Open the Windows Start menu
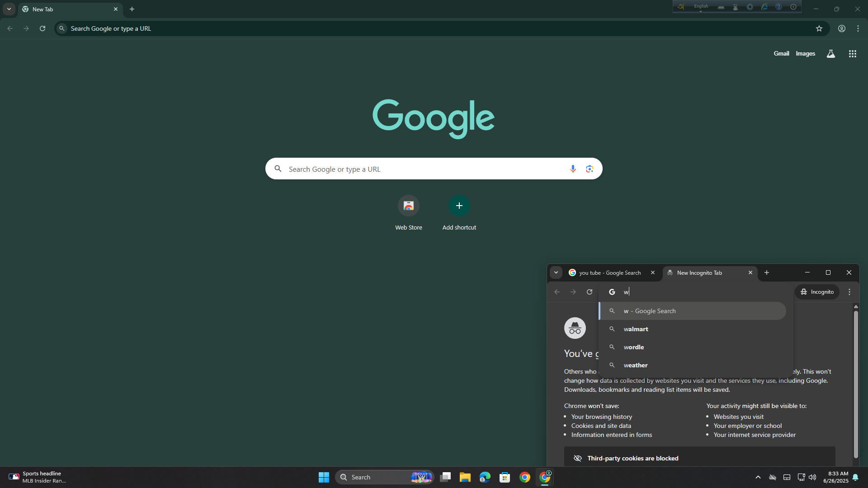Image resolution: width=868 pixels, height=488 pixels. click(x=324, y=477)
